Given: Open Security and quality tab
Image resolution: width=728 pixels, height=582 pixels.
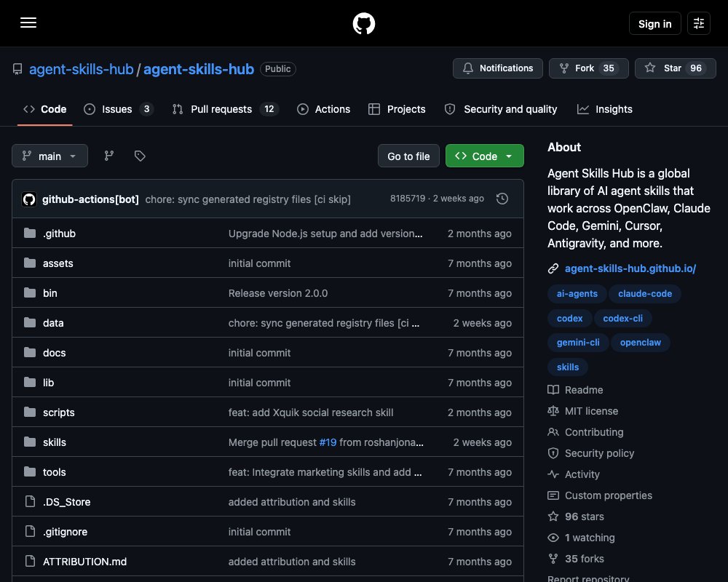Looking at the screenshot, I should (501, 109).
